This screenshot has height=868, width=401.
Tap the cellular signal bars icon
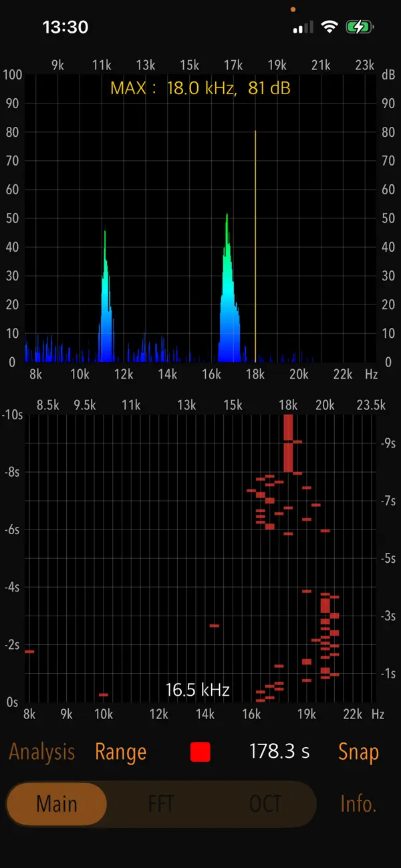[303, 27]
